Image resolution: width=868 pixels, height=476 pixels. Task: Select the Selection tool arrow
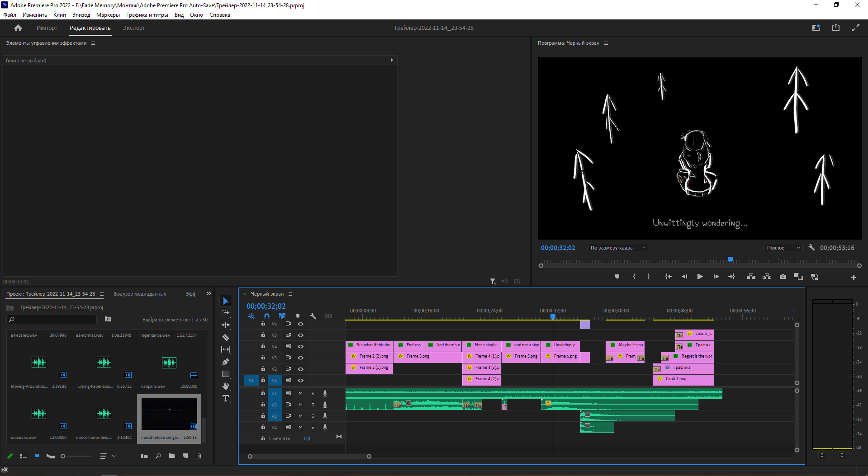tap(226, 301)
